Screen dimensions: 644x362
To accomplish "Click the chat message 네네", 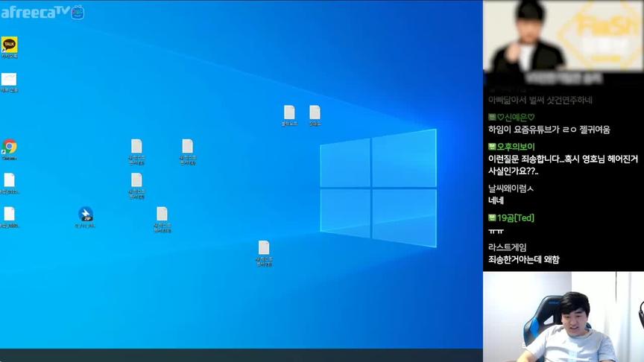I will 496,200.
